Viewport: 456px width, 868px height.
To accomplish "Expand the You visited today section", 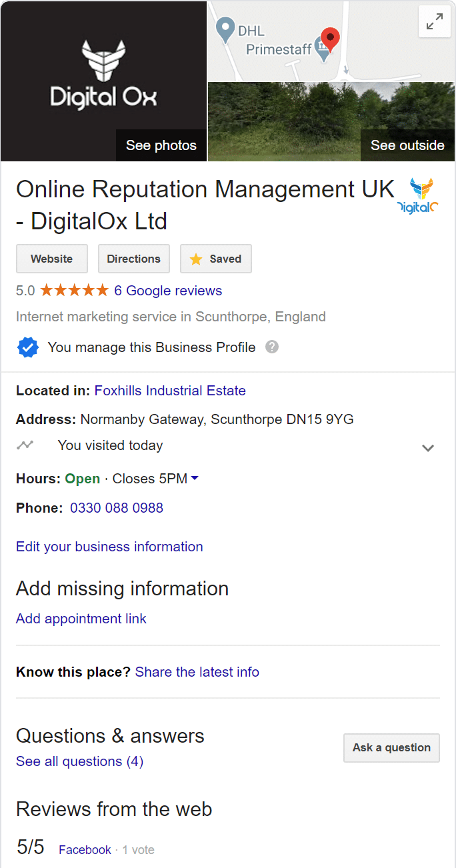I will 427,448.
